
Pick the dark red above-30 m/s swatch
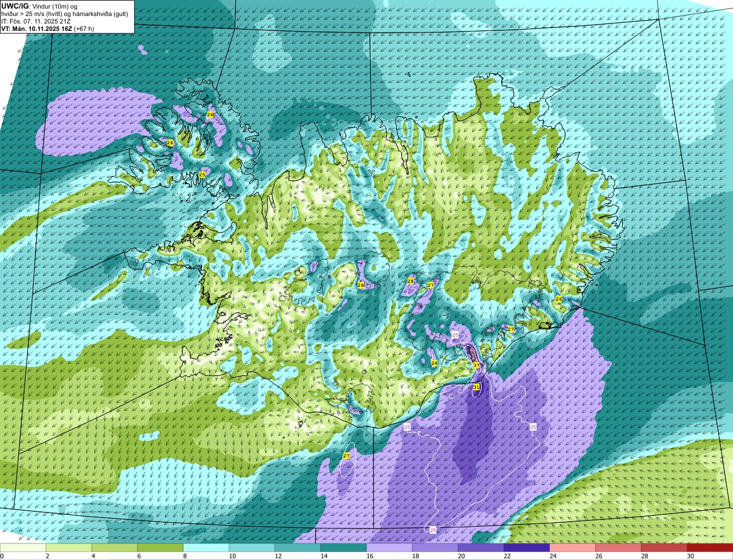coord(710,548)
